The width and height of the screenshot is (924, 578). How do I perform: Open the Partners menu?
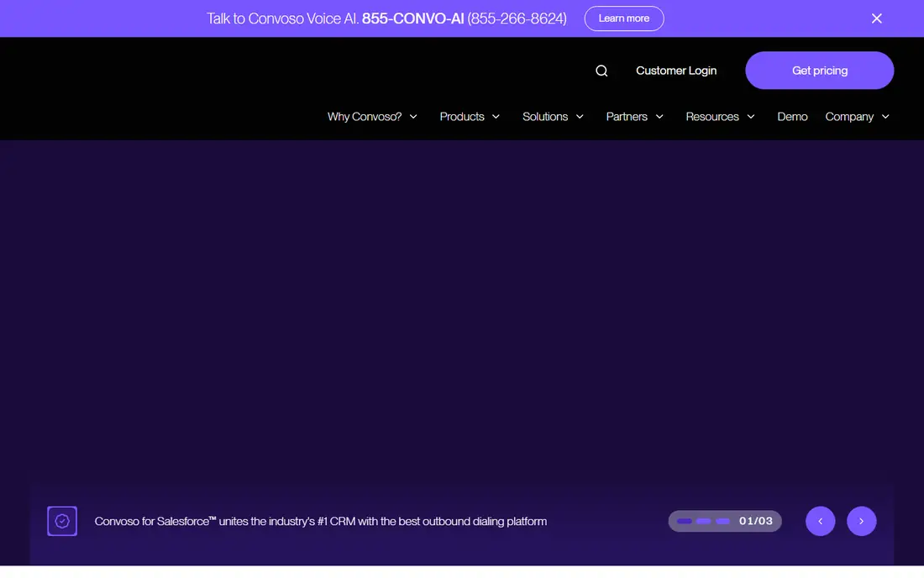627,117
